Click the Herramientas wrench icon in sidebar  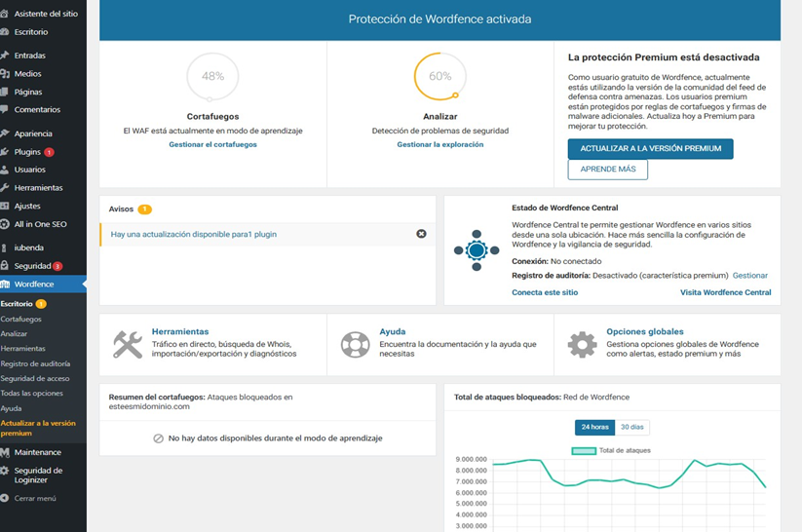(5, 187)
